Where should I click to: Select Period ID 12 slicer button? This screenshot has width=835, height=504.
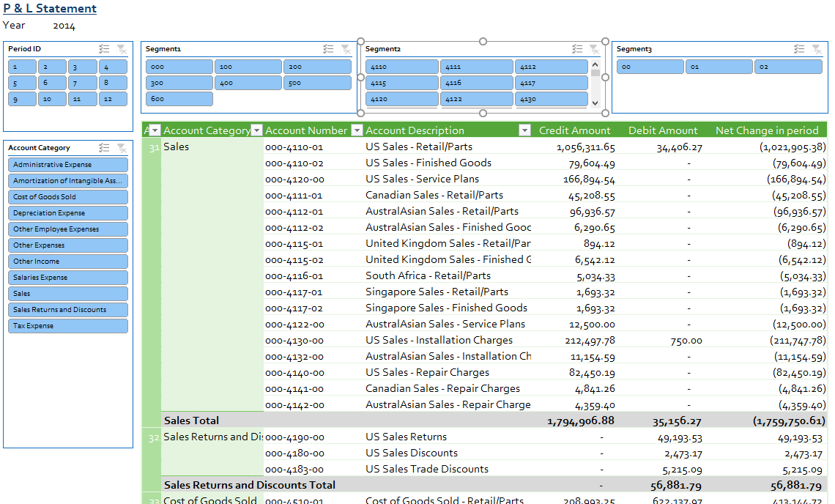click(113, 99)
